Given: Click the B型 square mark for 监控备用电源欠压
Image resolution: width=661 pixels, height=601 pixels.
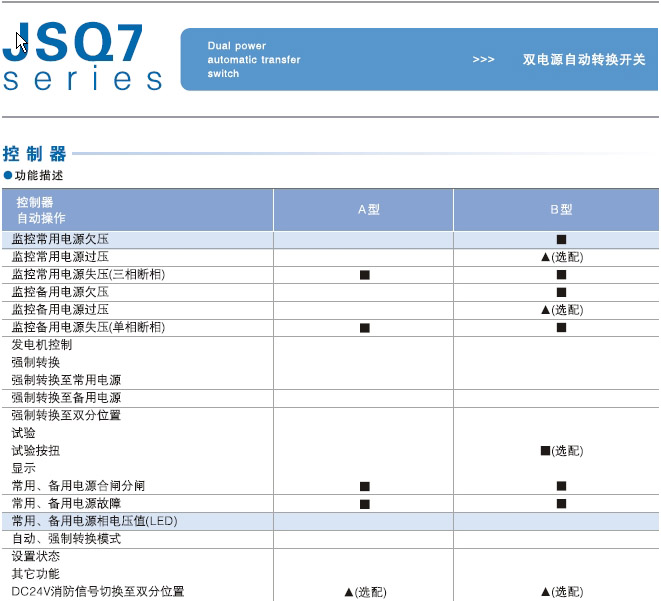Looking at the screenshot, I should point(561,292).
